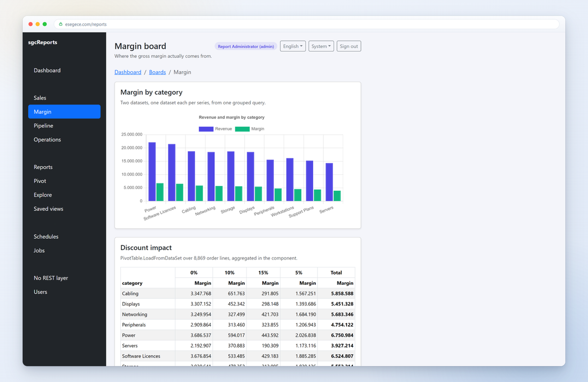Click Software Licences total 6.524.807
Screen dimensions: 588x382
342,356
